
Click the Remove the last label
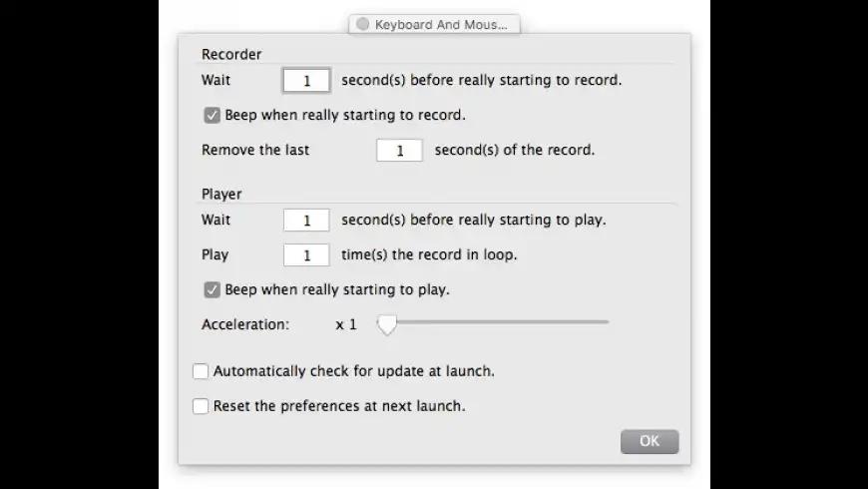click(255, 151)
